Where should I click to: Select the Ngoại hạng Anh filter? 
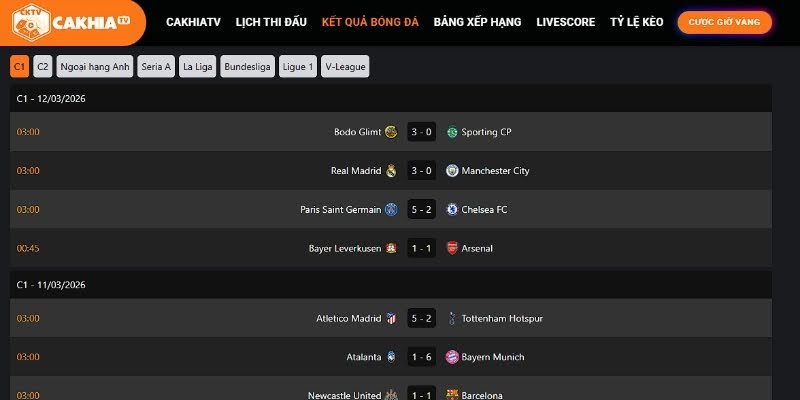click(x=95, y=67)
